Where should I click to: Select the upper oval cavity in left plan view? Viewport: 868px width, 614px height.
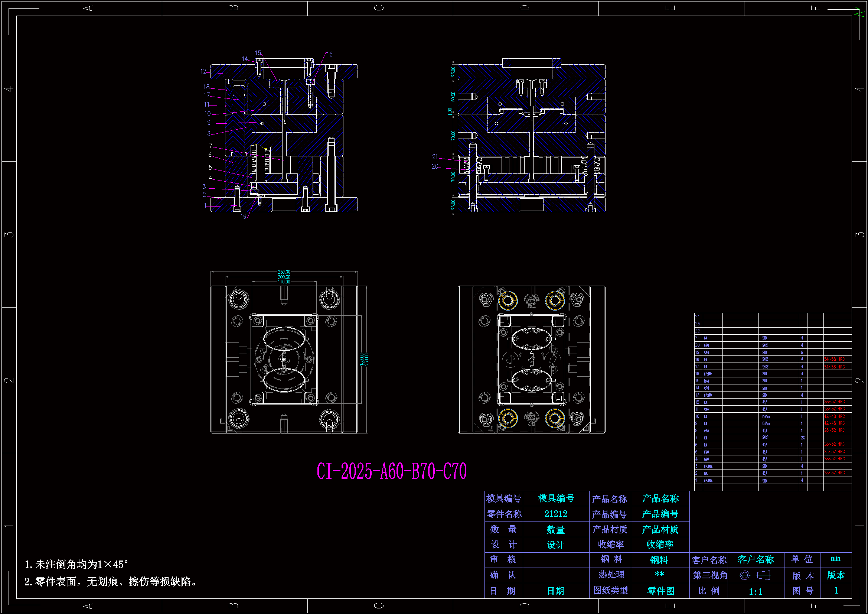tap(284, 340)
